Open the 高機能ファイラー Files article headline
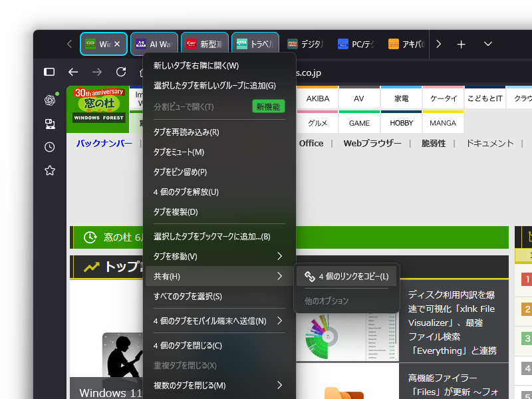Viewport: 532px width, 399px height. click(x=453, y=385)
